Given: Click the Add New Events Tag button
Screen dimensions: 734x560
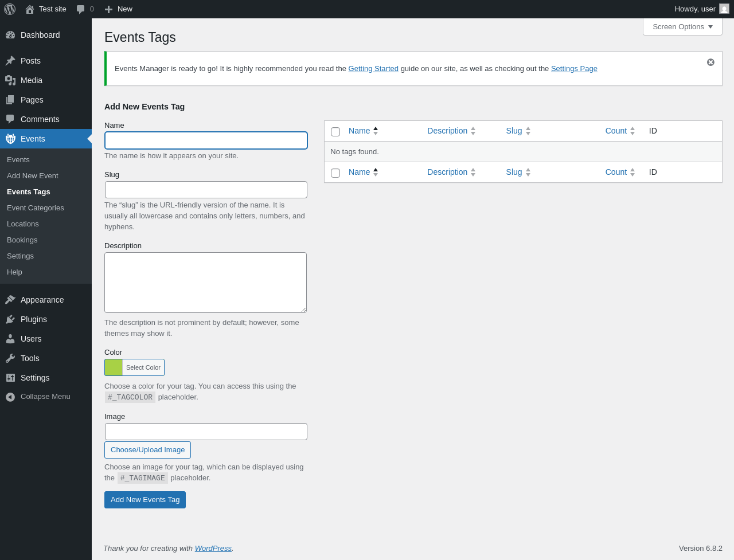Looking at the screenshot, I should (x=145, y=500).
